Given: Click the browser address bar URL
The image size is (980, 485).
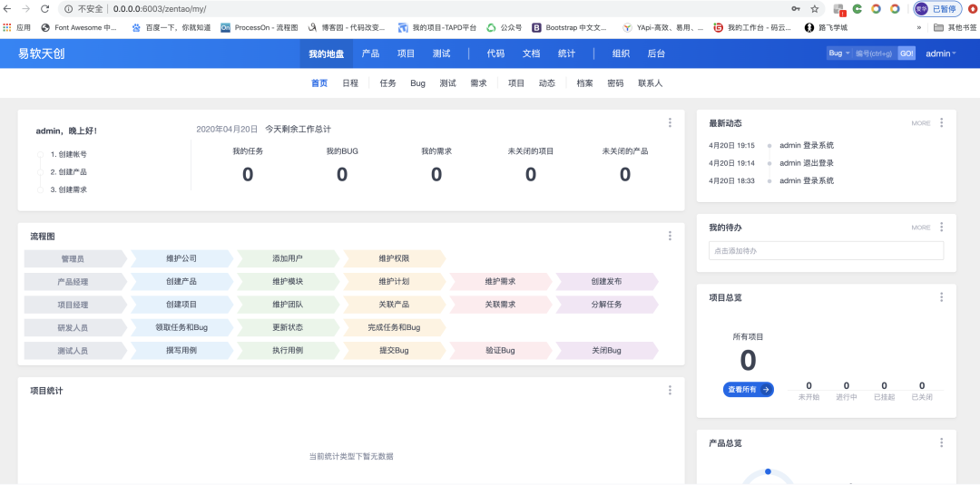Looking at the screenshot, I should (x=160, y=9).
